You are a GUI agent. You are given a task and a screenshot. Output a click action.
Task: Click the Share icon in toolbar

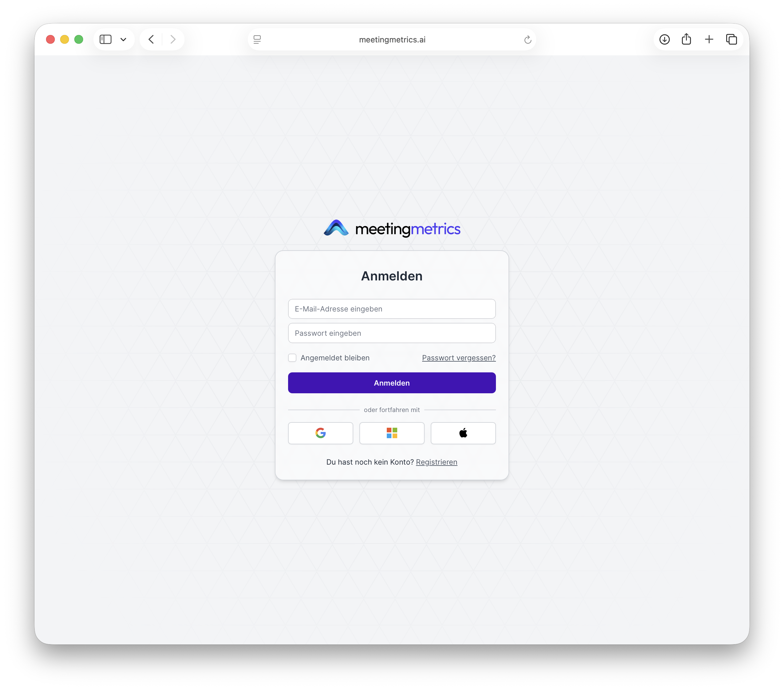pyautogui.click(x=686, y=39)
